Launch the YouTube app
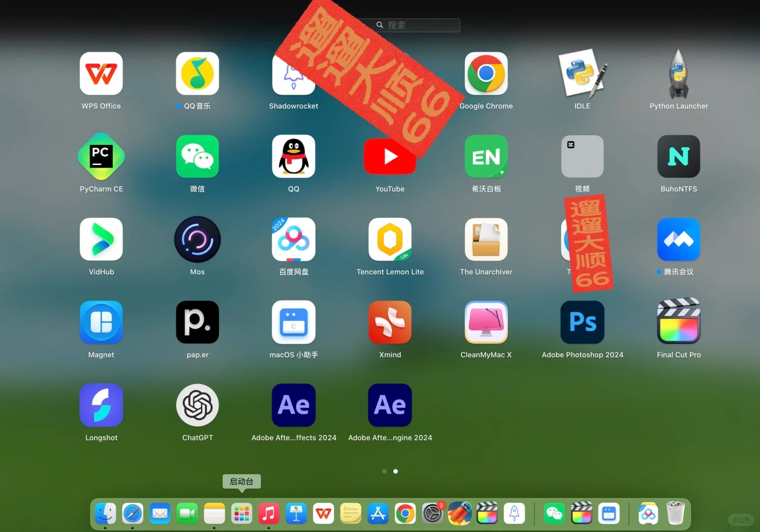Image resolution: width=760 pixels, height=532 pixels. 390,156
